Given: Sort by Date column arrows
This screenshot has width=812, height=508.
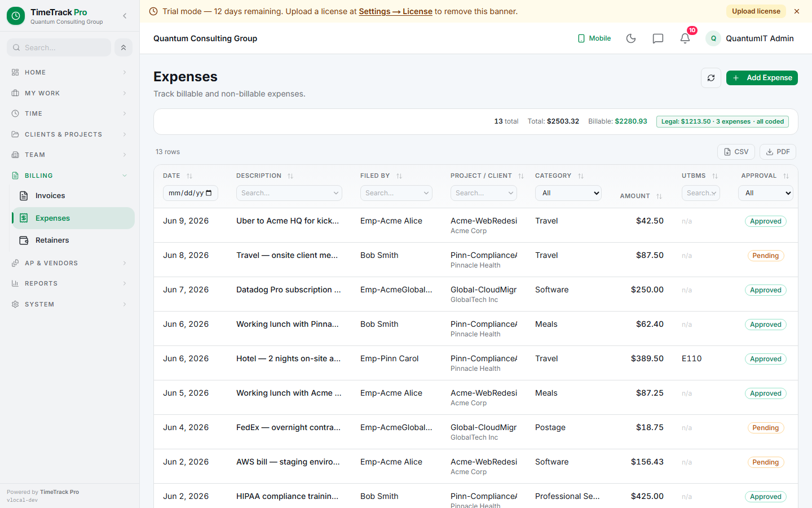Looking at the screenshot, I should [x=189, y=176].
